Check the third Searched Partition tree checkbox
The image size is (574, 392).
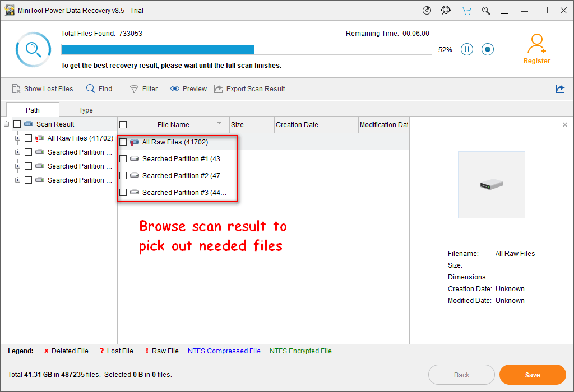[x=28, y=180]
